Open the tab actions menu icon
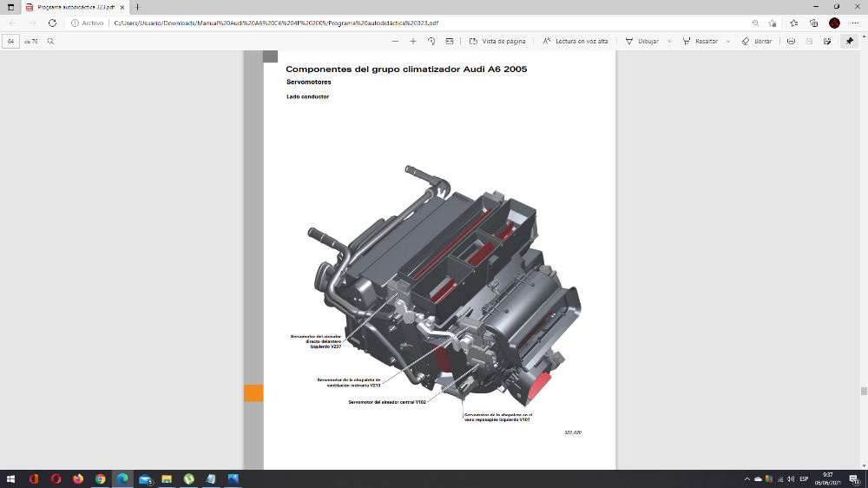This screenshot has height=488, width=868. pyautogui.click(x=10, y=7)
